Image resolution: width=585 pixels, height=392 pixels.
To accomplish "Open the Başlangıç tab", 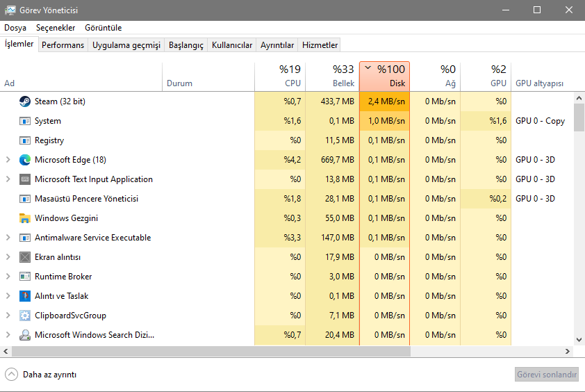I will tap(186, 45).
